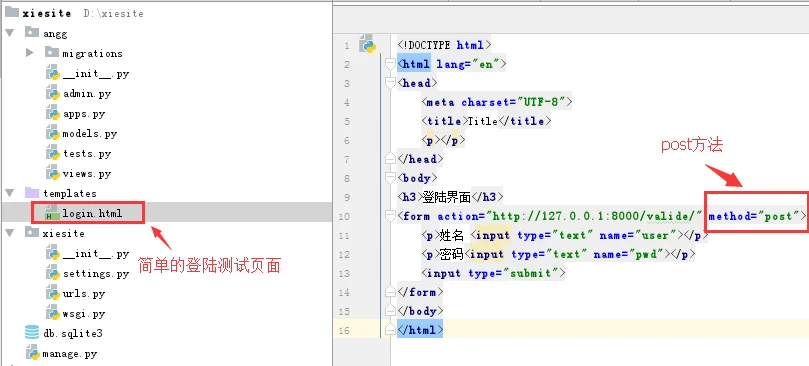Collapse the templates folder arrow
The image size is (809, 366).
pos(9,193)
